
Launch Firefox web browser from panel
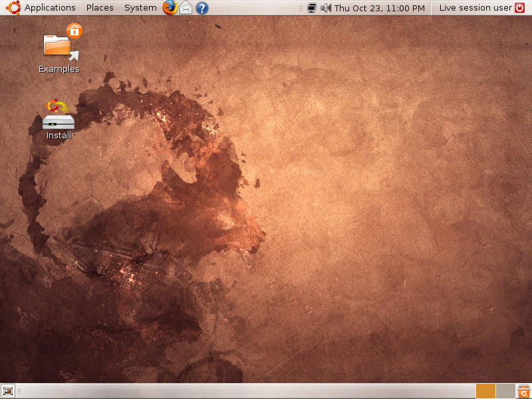[x=170, y=8]
